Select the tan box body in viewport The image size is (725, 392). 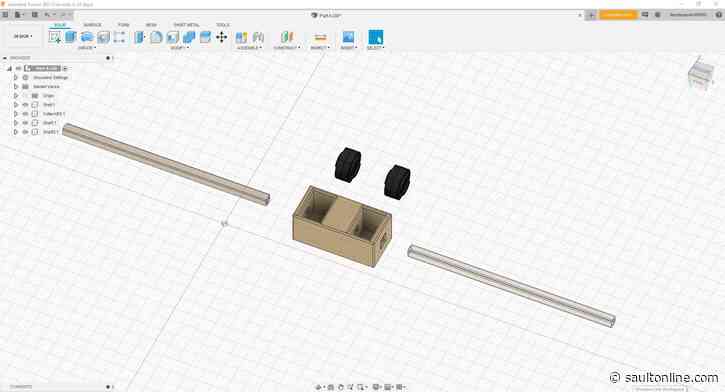tap(342, 227)
